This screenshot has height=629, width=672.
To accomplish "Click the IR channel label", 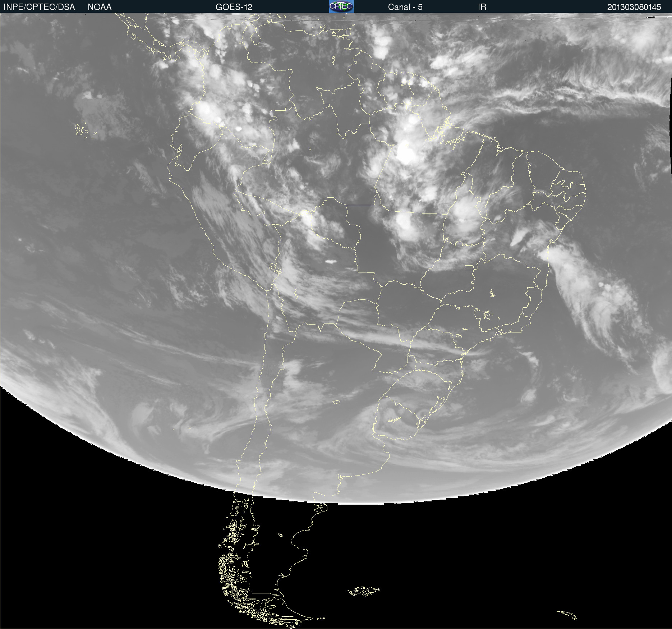I will click(482, 7).
